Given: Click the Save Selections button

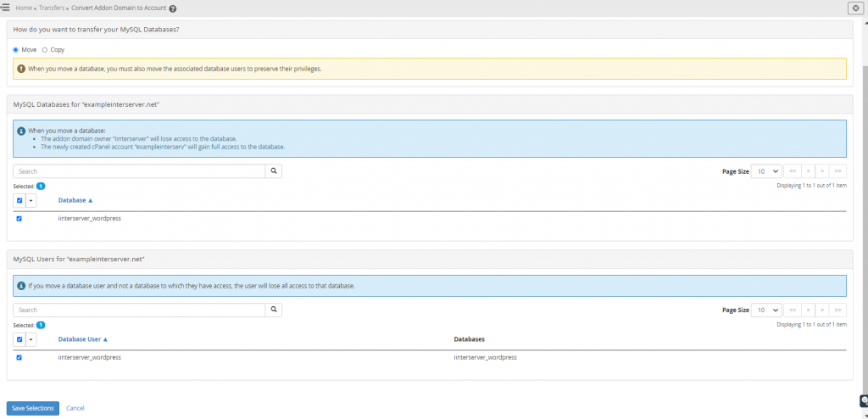Looking at the screenshot, I should [33, 408].
